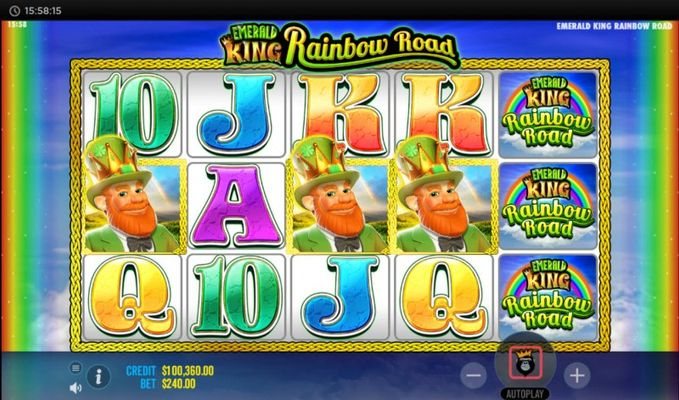Select the purple A symbol
Screen dimensions: 679x400
click(236, 206)
